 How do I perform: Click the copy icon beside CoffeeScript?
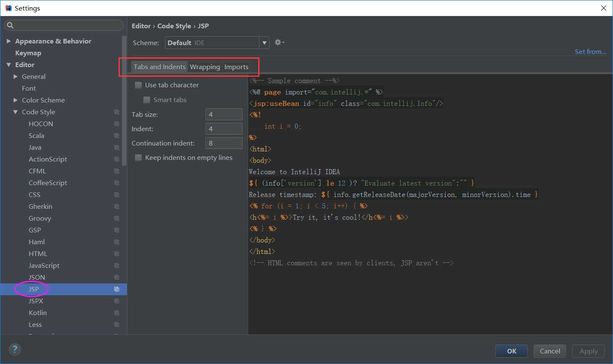117,183
